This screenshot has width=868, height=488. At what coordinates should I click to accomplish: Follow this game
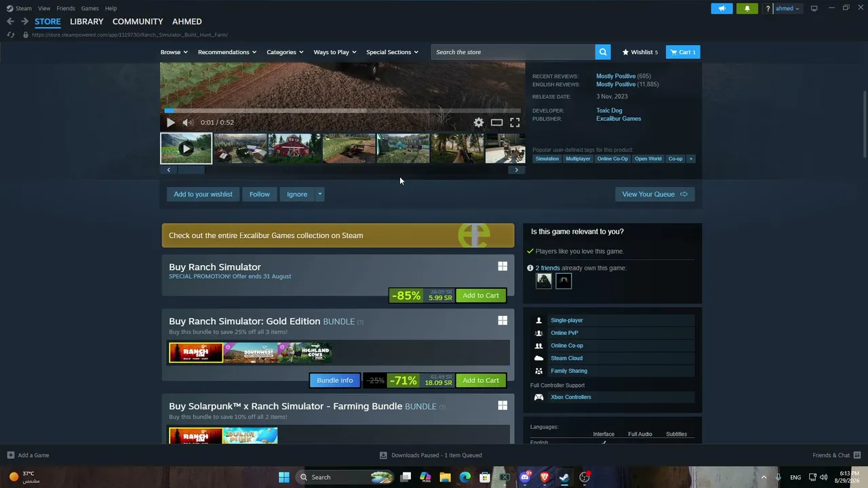pyautogui.click(x=259, y=195)
